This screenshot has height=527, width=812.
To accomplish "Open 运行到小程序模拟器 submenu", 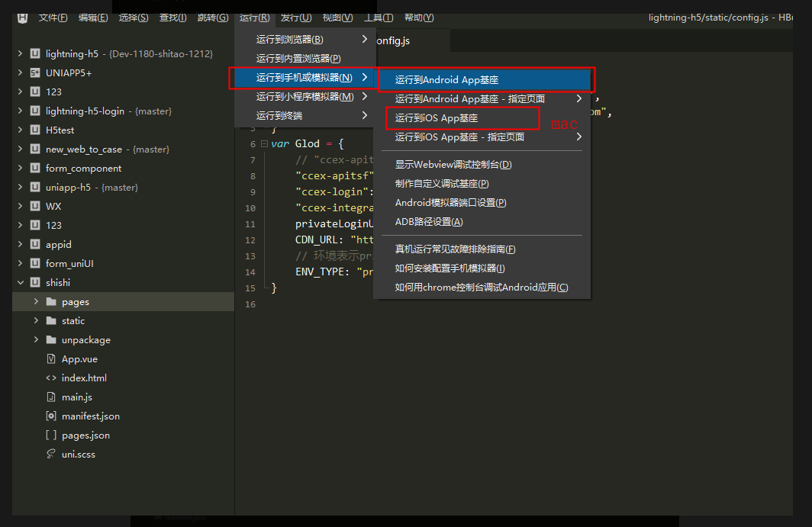I will point(304,97).
